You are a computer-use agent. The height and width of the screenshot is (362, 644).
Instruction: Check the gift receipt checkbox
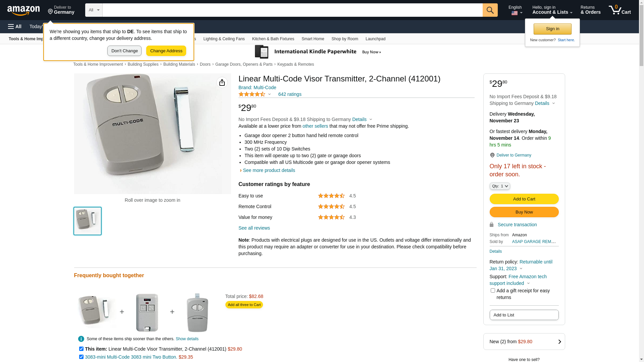coord(493,291)
